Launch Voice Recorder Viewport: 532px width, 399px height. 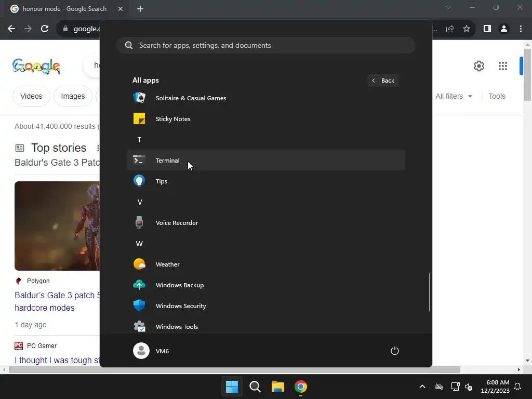[x=266, y=222]
